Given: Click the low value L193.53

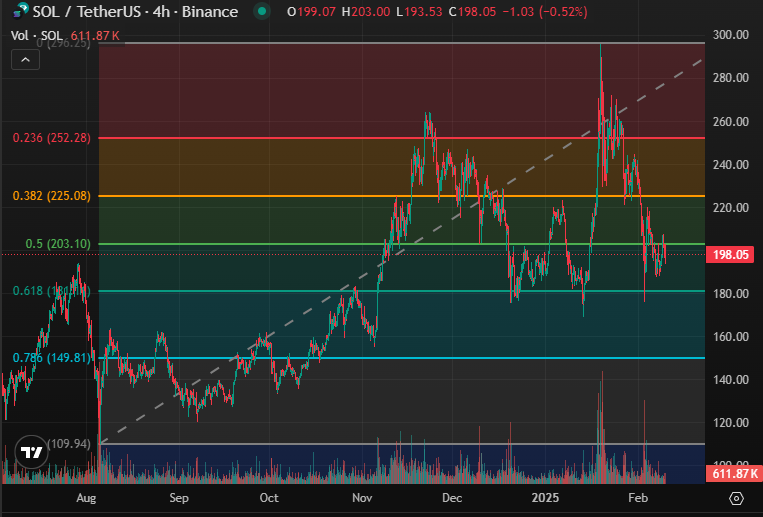Looking at the screenshot, I should [x=419, y=12].
